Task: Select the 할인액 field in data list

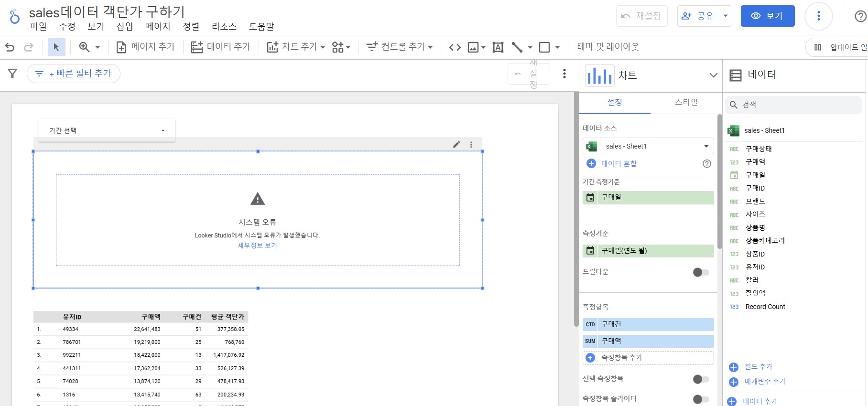Action: point(755,293)
